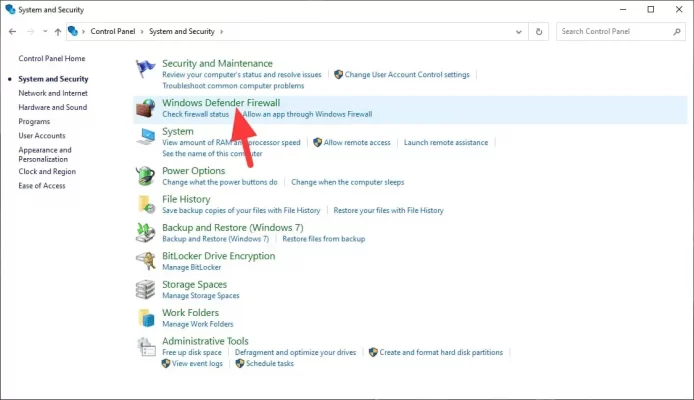Image resolution: width=694 pixels, height=400 pixels.
Task: Click the shield icon beside View event logs
Action: click(x=166, y=363)
